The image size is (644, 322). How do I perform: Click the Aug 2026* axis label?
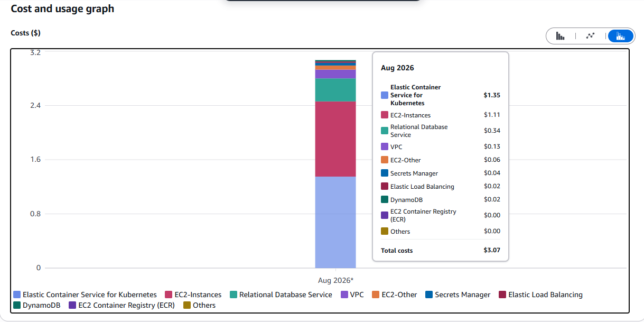coord(335,280)
